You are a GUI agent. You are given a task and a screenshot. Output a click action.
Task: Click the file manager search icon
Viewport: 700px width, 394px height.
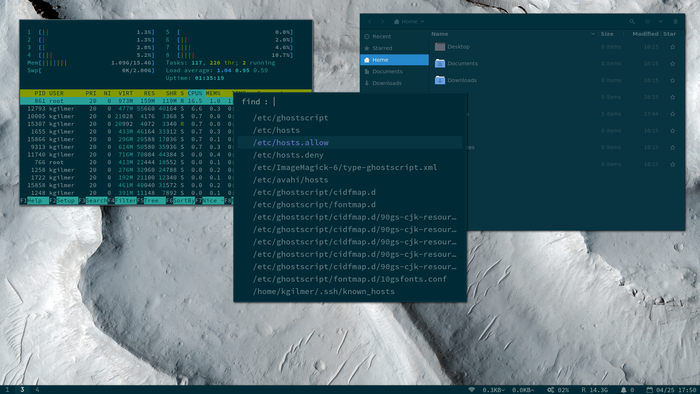pos(632,21)
